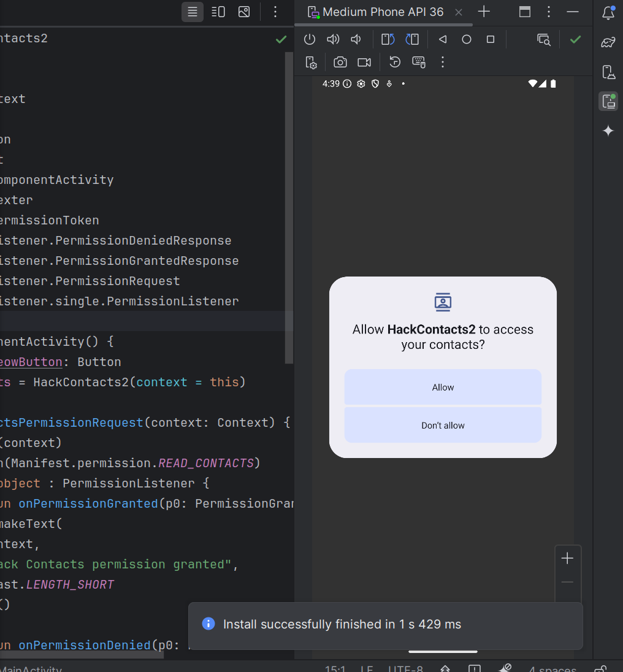Screen dimensions: 623x672
Task: Click the green inspection checkmark in editor
Action: [281, 39]
